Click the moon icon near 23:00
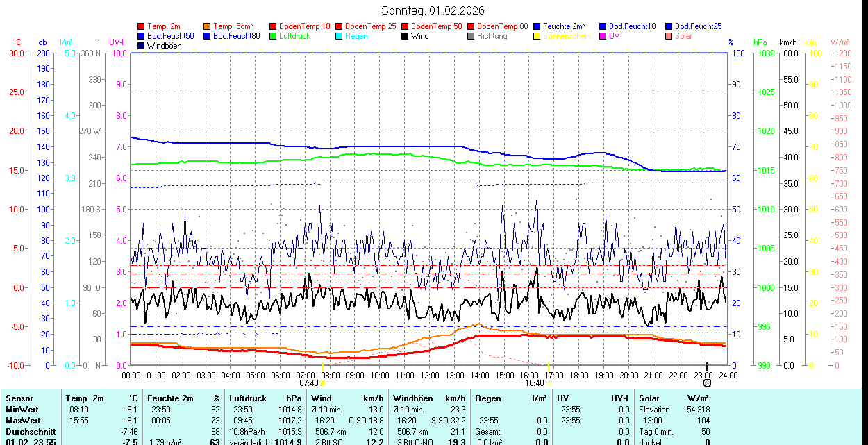 [707, 383]
